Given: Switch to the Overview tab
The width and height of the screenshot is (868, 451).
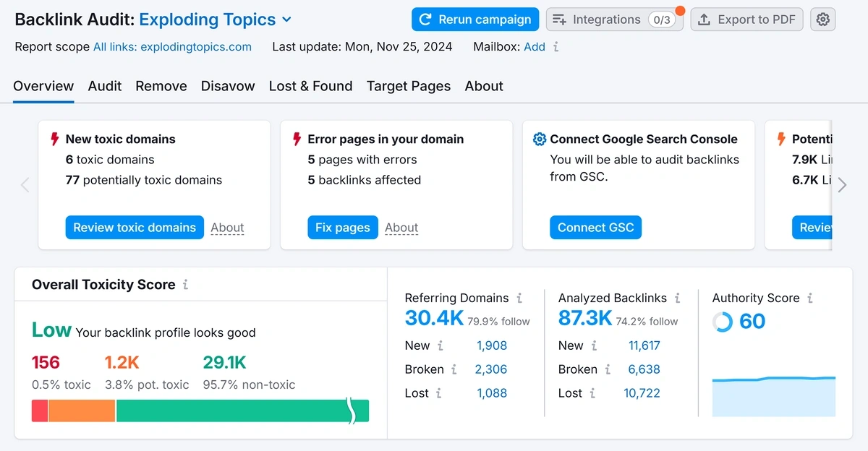Looking at the screenshot, I should (43, 86).
